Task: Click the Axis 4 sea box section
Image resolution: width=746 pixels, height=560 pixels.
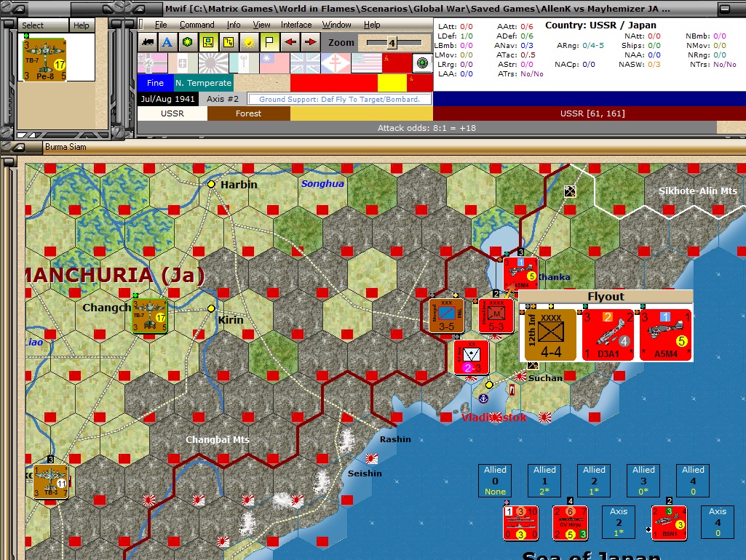Action: click(718, 522)
